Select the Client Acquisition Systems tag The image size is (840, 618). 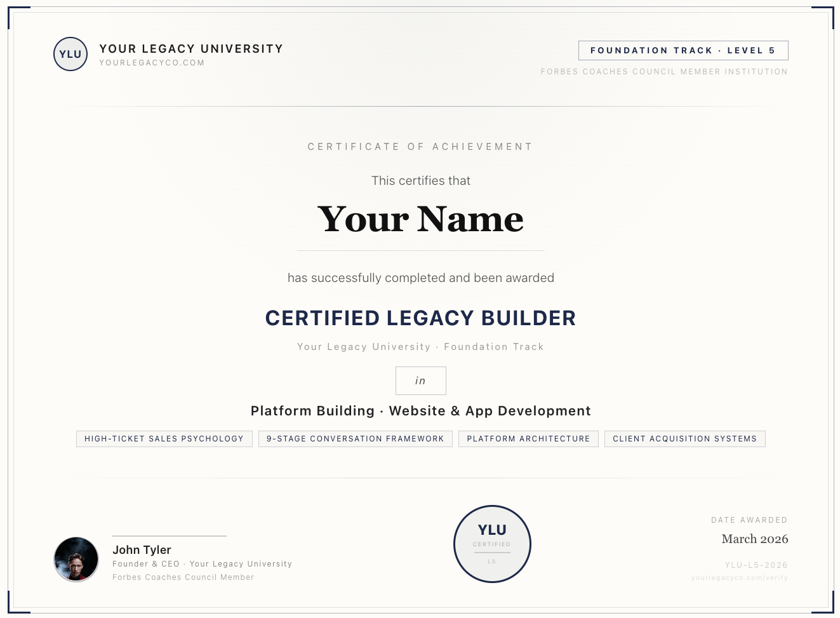click(x=685, y=439)
